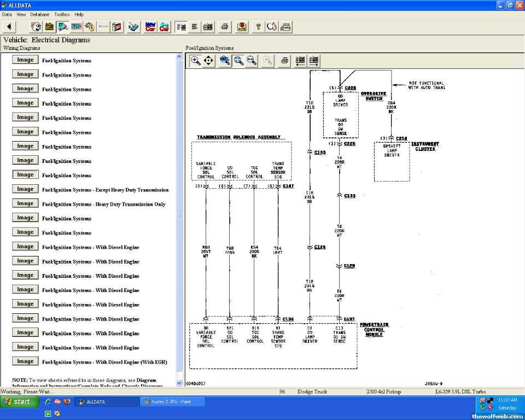Open the Toolbox menu
Viewport: 525px width, 420px height.
[x=62, y=14]
